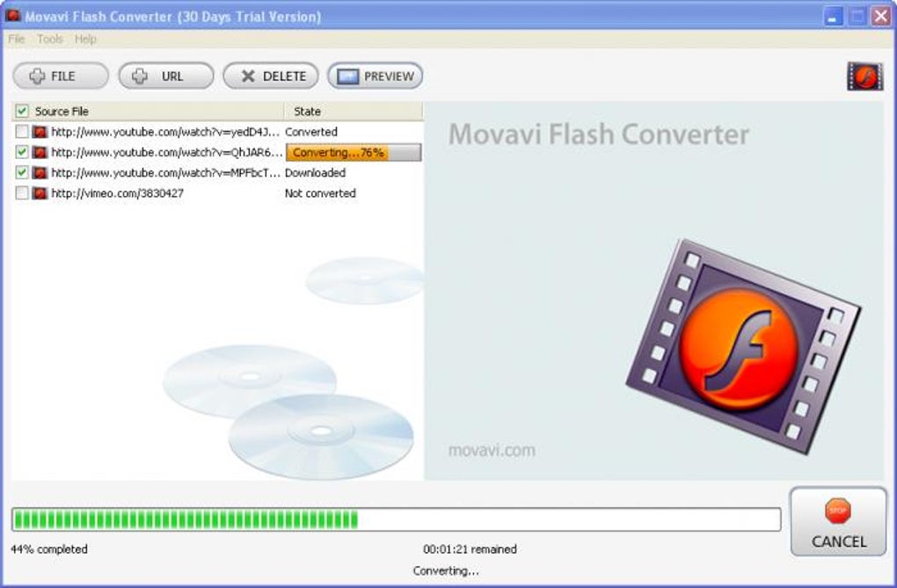Viewport: 897px width, 588px height.
Task: Select the youtube watch?v=MPFbcT URL text
Action: [x=166, y=172]
